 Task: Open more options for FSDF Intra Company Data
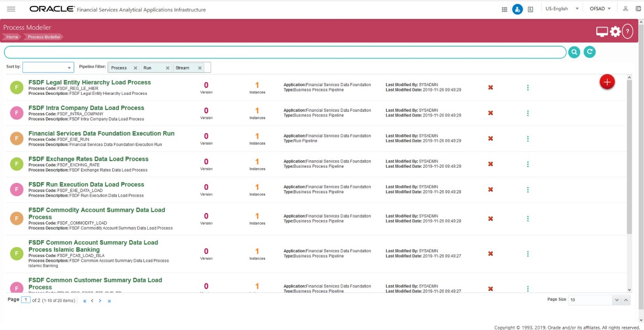point(528,113)
